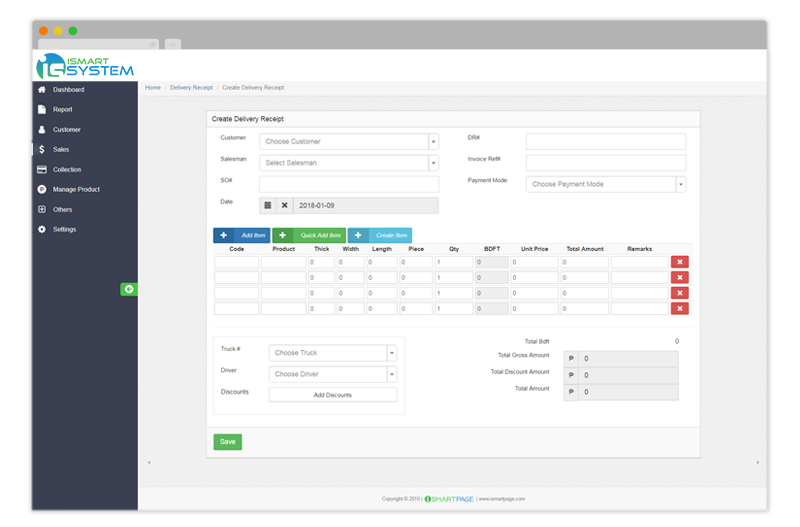Delete the first item row
The image size is (800, 527).
point(680,262)
